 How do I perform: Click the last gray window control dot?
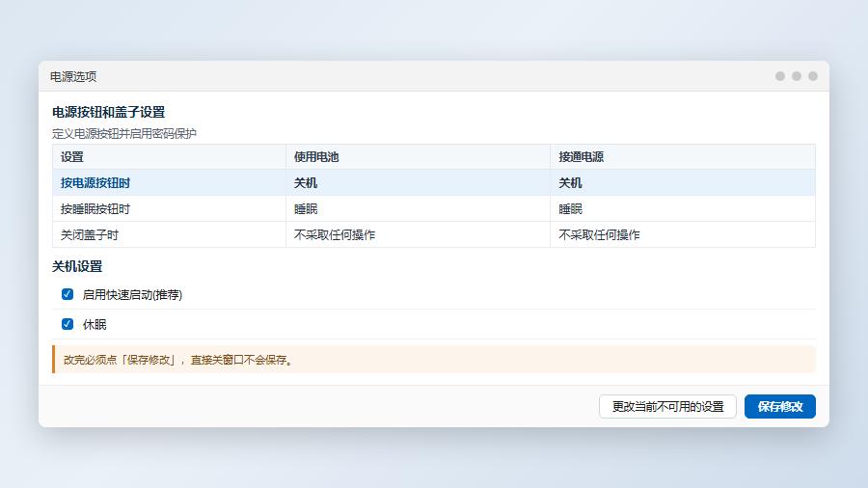click(813, 76)
